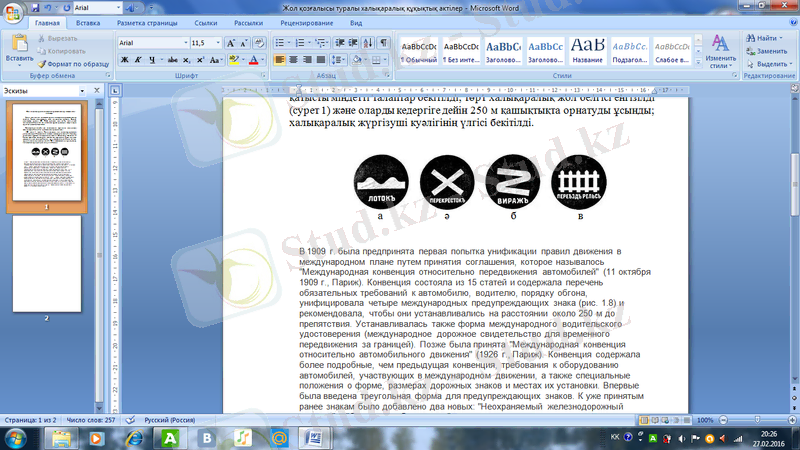This screenshot has width=800, height=450.
Task: Click Format Painter (Формат по образцу)
Action: point(73,64)
